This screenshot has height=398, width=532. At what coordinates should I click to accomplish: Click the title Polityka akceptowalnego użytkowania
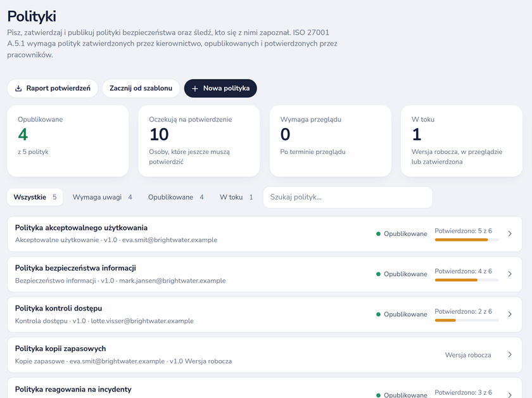[x=81, y=228]
